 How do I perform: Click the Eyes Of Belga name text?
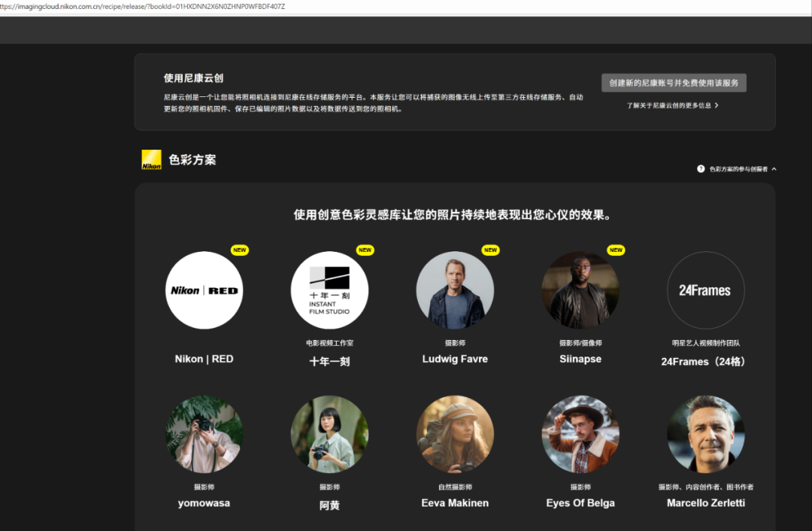(x=580, y=503)
